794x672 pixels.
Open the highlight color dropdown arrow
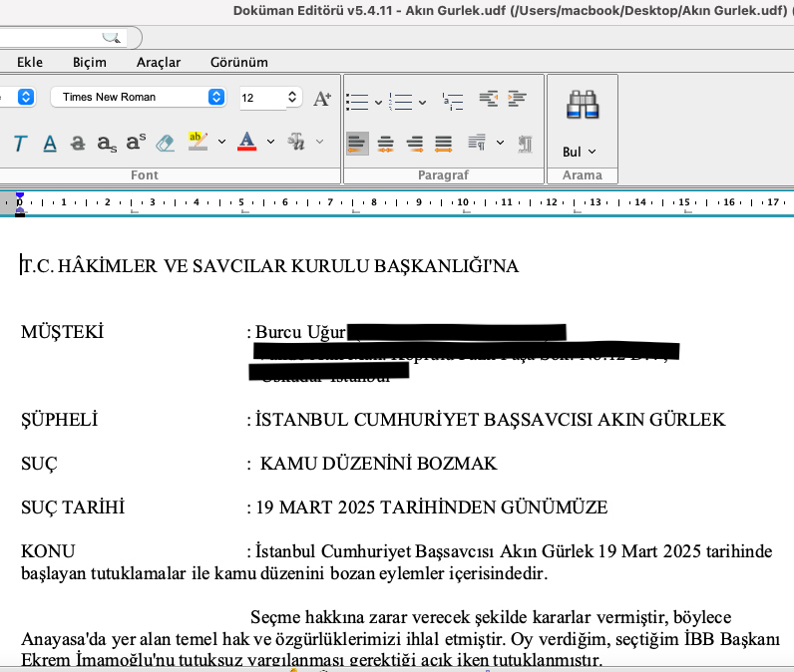coord(221,142)
